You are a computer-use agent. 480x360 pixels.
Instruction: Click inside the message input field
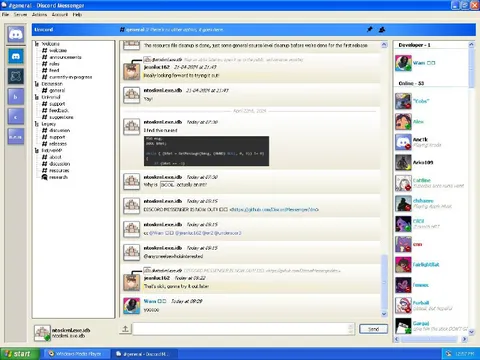[x=243, y=329]
